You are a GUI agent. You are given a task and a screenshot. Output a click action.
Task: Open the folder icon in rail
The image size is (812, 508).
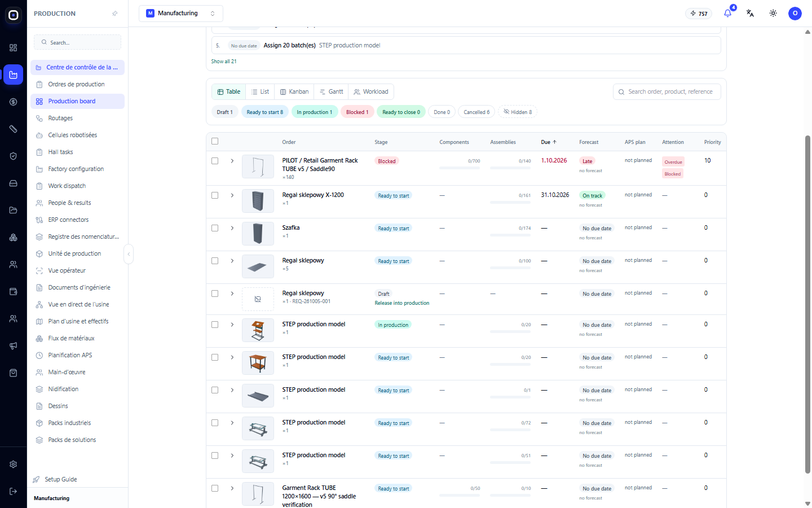coord(14,210)
